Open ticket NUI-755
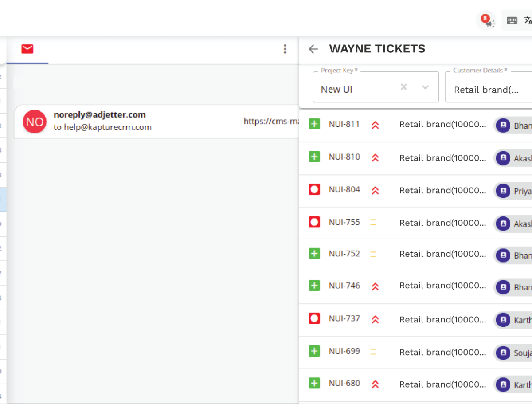 (344, 222)
